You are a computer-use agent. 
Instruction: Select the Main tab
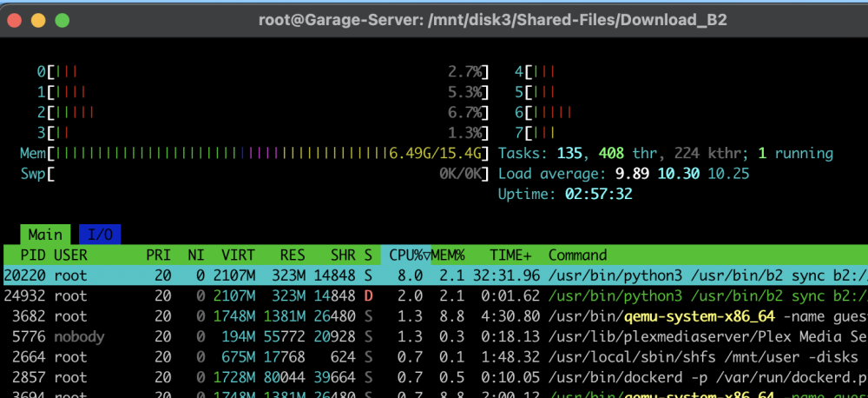(45, 235)
